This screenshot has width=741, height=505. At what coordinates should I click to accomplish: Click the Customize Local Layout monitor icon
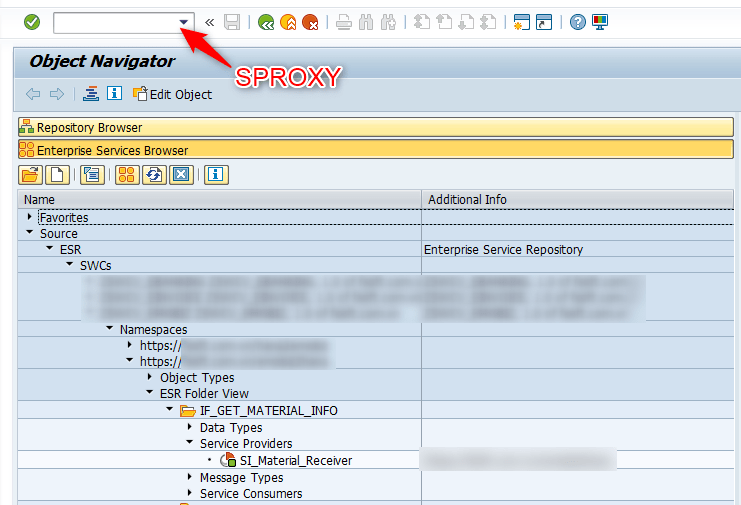600,21
